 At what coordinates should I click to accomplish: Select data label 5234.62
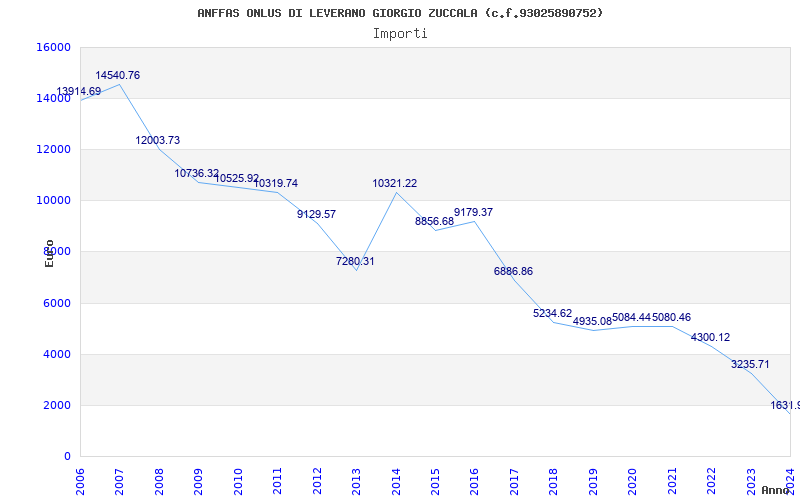[x=553, y=313]
